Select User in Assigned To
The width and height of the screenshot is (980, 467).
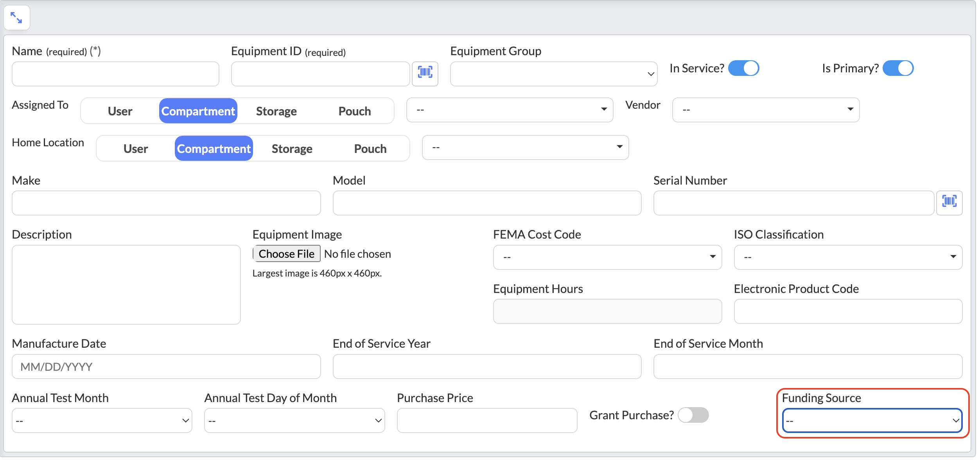120,111
